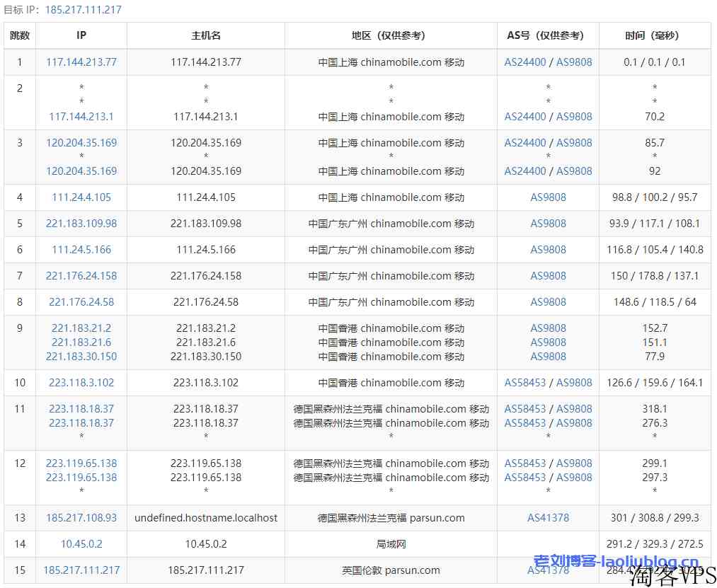
Task: Open the AS24400 link in hop 2 row
Action: click(525, 117)
